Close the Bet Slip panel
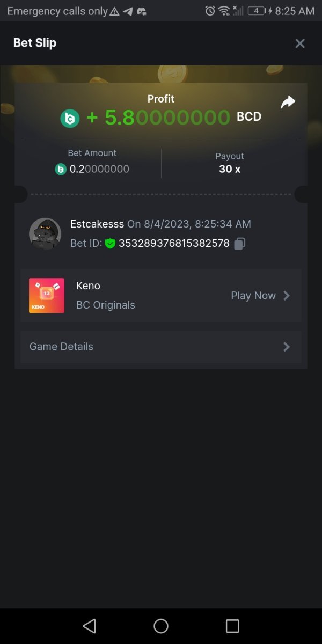This screenshot has width=322, height=644. (300, 43)
